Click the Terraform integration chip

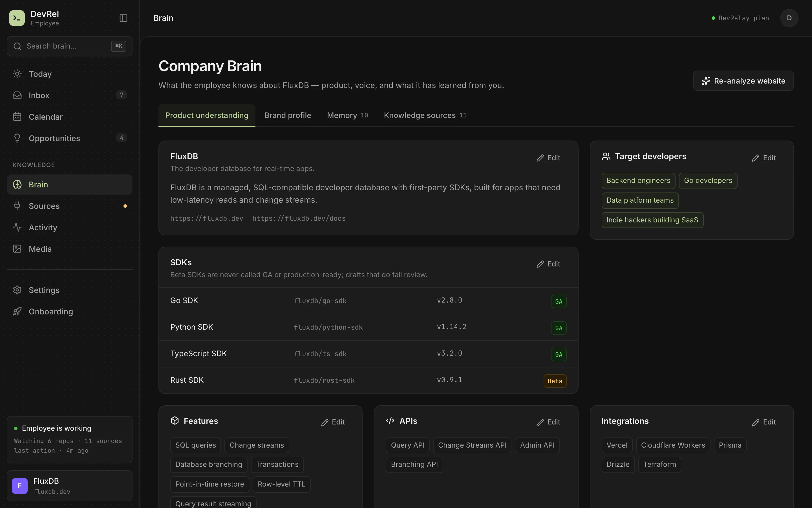point(659,465)
